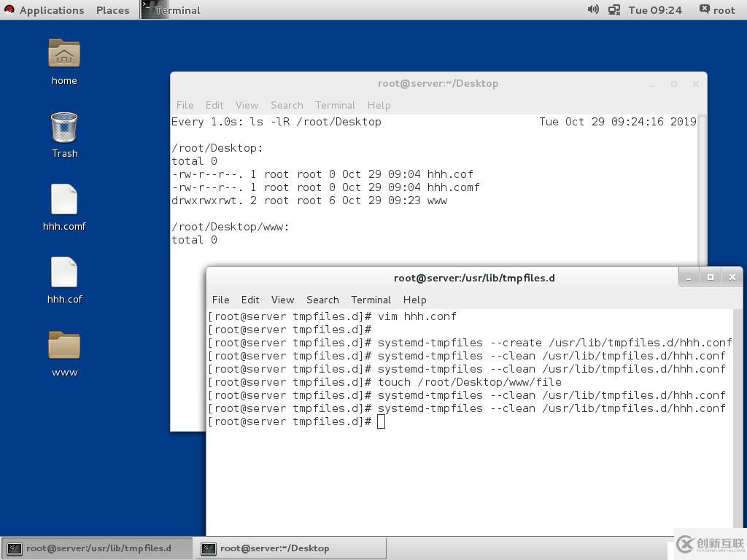Open File menu in Desktop terminal window

click(185, 105)
